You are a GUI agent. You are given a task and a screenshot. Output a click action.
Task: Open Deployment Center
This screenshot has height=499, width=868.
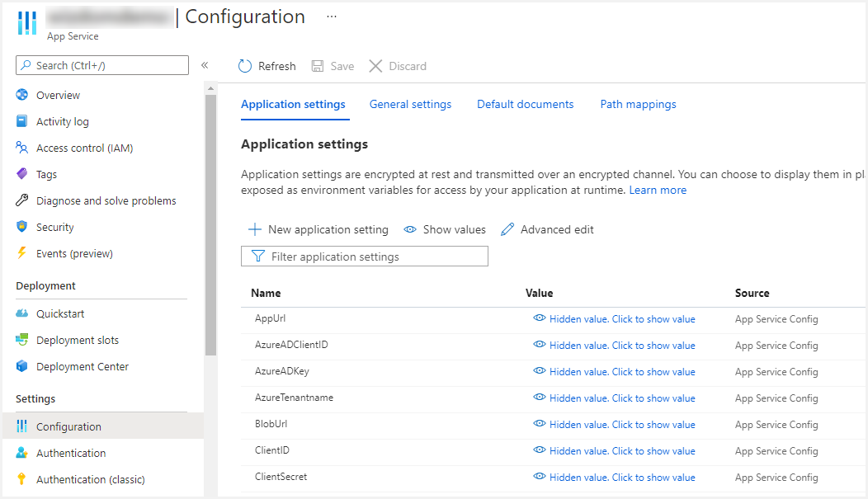coord(82,367)
